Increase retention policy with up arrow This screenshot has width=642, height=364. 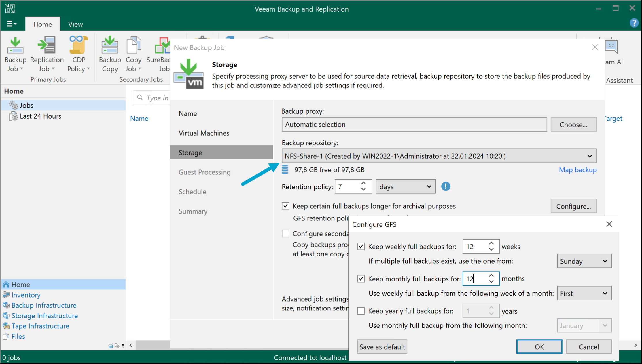[363, 183]
